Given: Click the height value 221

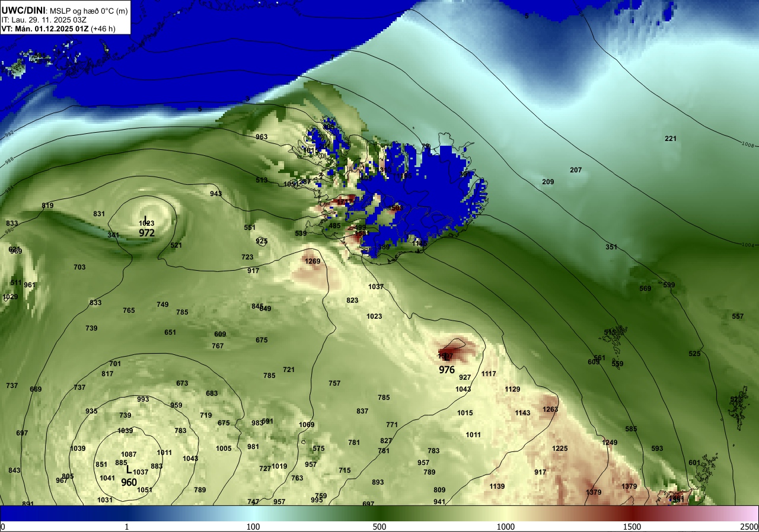Looking at the screenshot, I should pyautogui.click(x=671, y=139).
